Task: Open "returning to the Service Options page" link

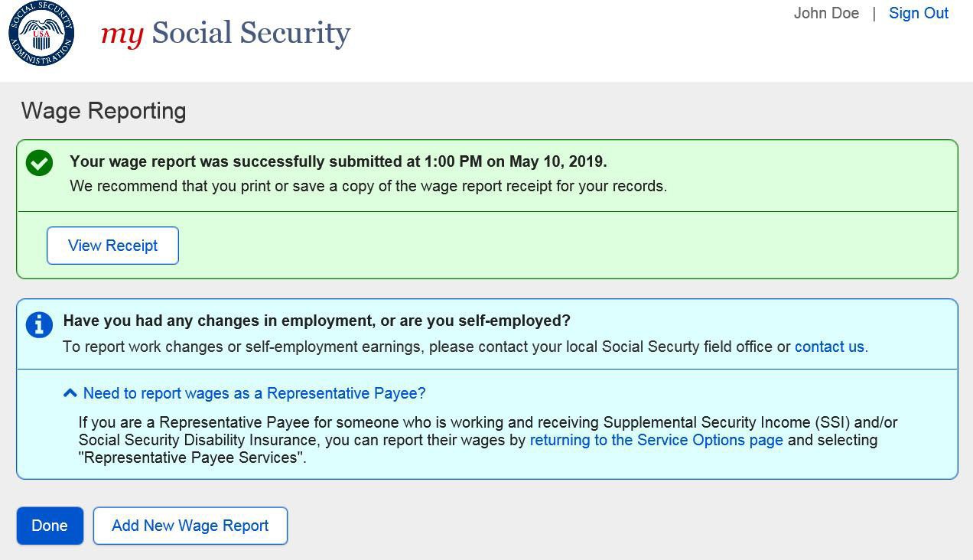Action: coord(656,440)
